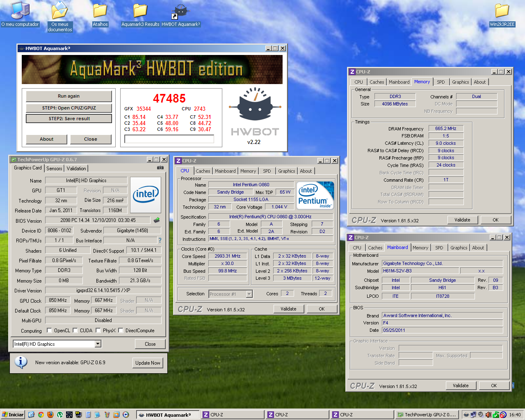This screenshot has width=525, height=420.
Task: Toggle the CUDA checkbox in GPU-Z
Action: (x=75, y=330)
